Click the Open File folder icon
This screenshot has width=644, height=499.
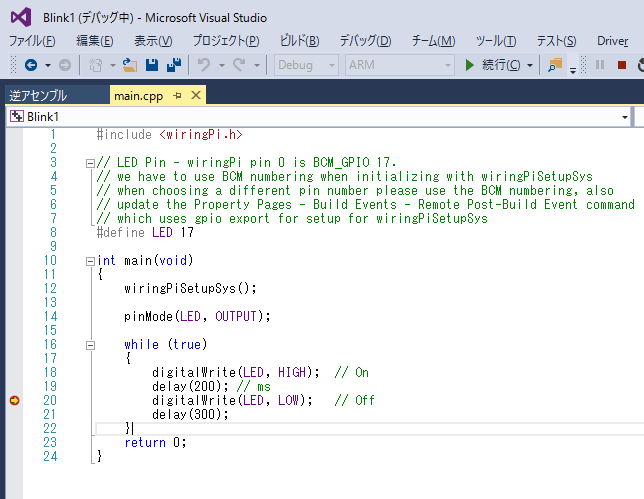click(130, 65)
